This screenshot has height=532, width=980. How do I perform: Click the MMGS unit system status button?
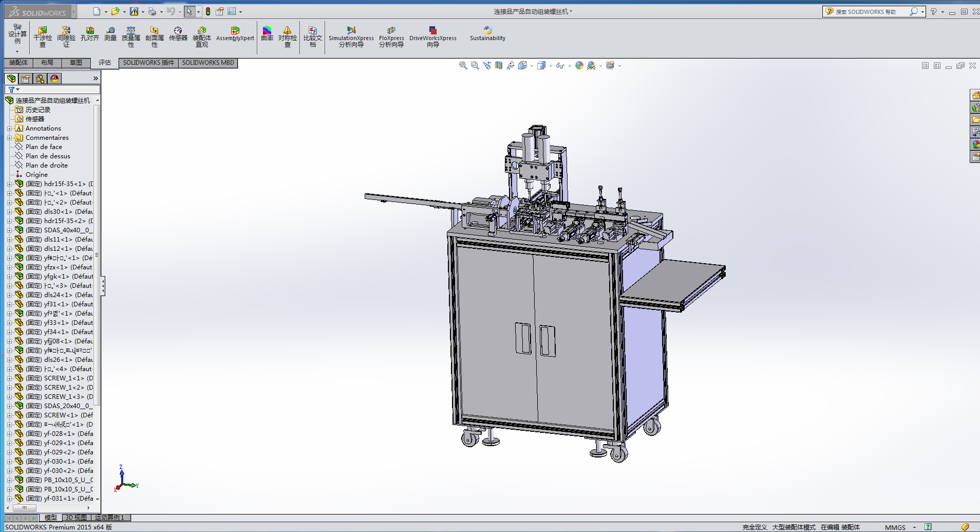[895, 527]
